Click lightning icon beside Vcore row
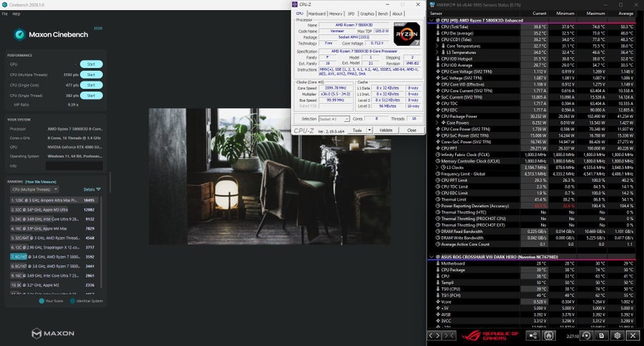This screenshot has width=644, height=346. tap(438, 302)
